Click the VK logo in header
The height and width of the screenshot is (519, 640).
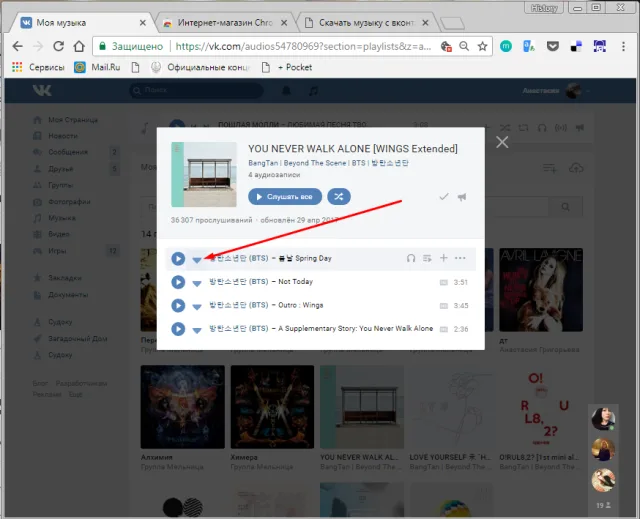[x=42, y=90]
